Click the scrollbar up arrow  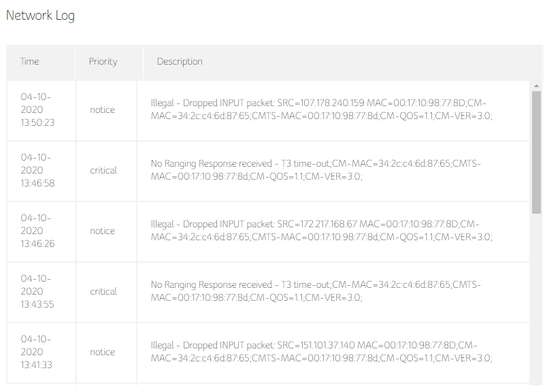pyautogui.click(x=536, y=86)
